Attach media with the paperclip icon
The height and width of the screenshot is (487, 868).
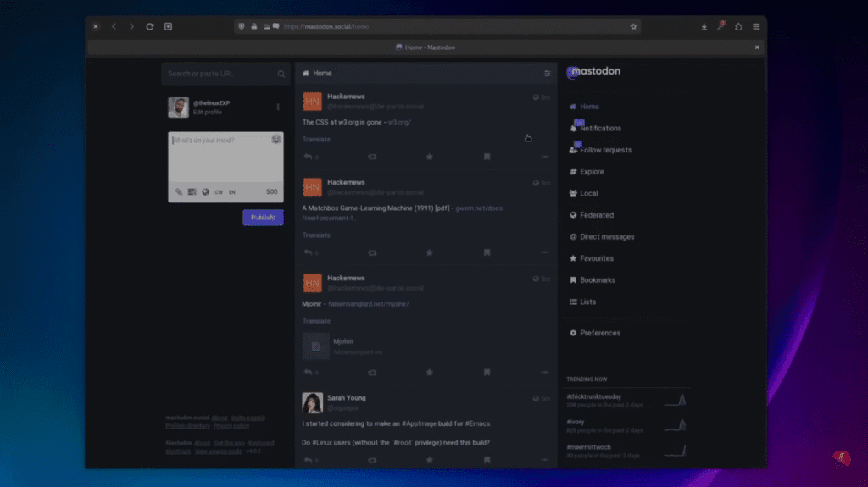click(x=179, y=192)
